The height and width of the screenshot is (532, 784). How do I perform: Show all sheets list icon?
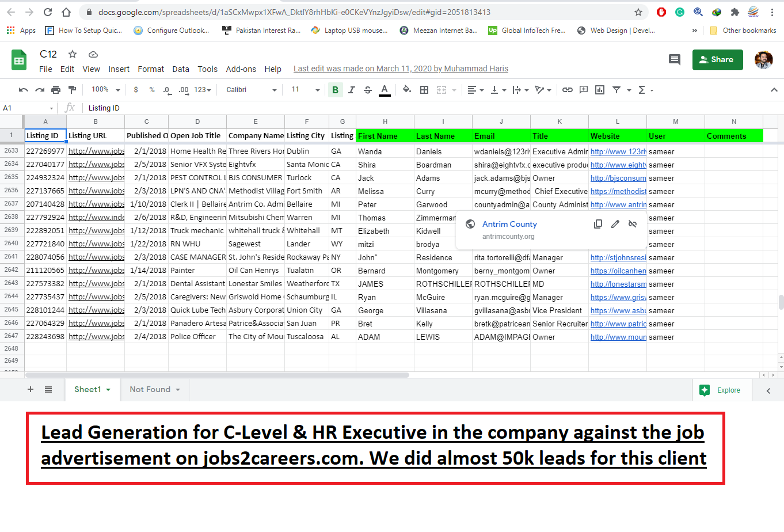48,390
